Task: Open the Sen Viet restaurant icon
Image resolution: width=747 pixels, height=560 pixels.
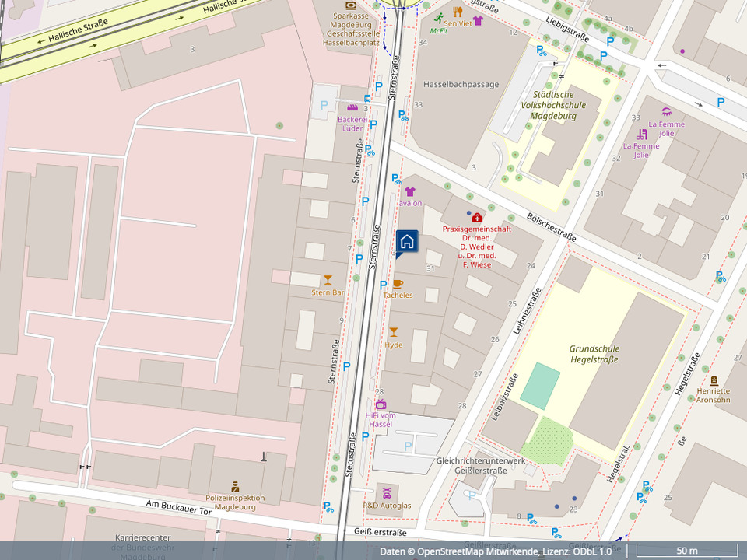Action: click(x=458, y=12)
